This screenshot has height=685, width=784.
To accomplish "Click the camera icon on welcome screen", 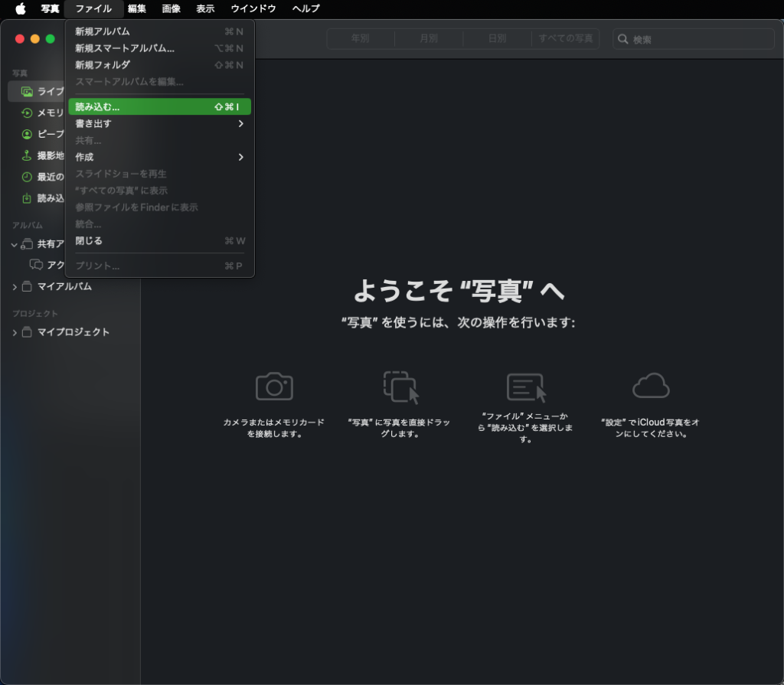I will coord(274,386).
